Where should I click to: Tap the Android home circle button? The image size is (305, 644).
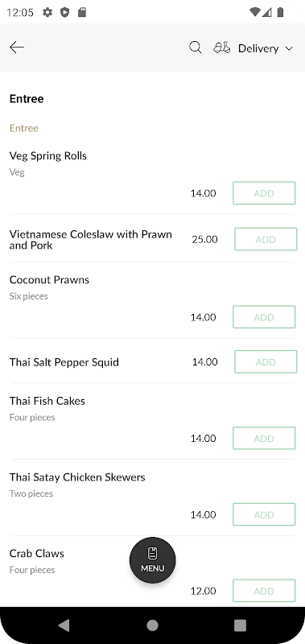coord(152,625)
